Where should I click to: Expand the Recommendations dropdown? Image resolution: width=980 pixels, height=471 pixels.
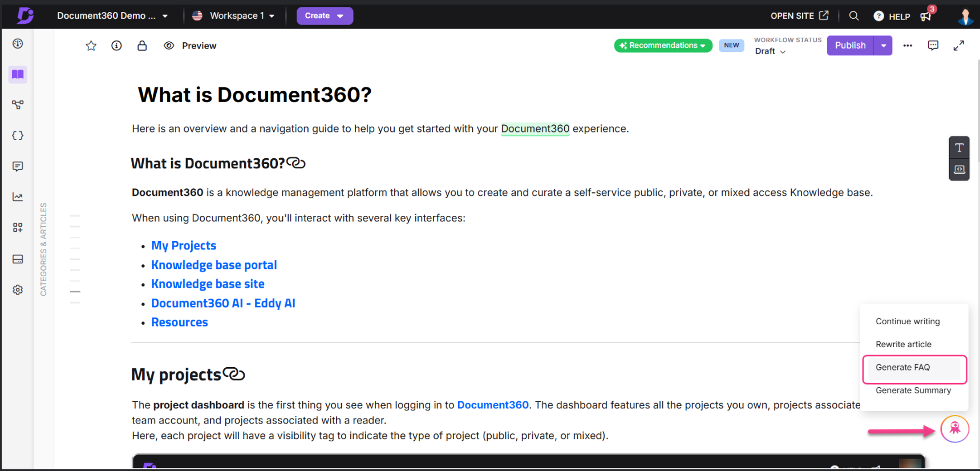663,46
